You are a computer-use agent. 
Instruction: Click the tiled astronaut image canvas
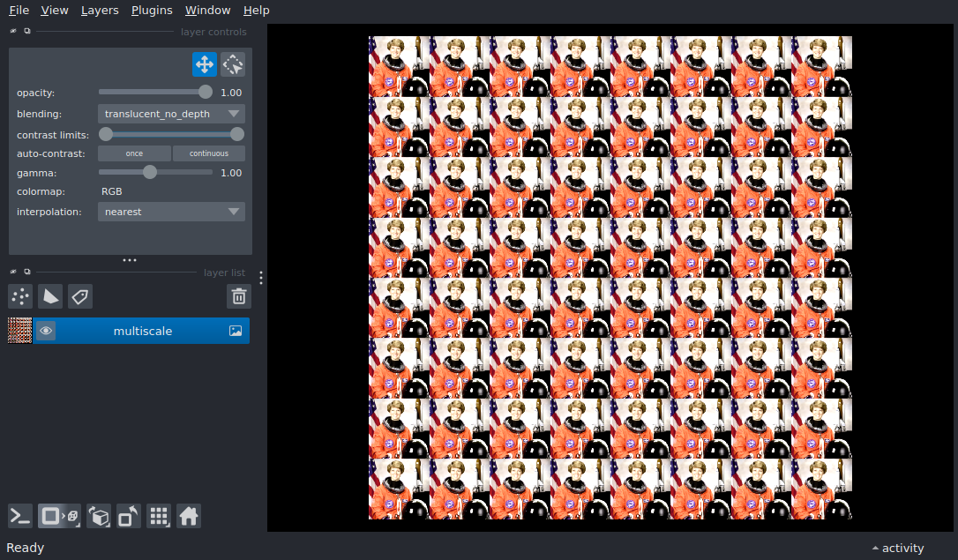pos(610,278)
